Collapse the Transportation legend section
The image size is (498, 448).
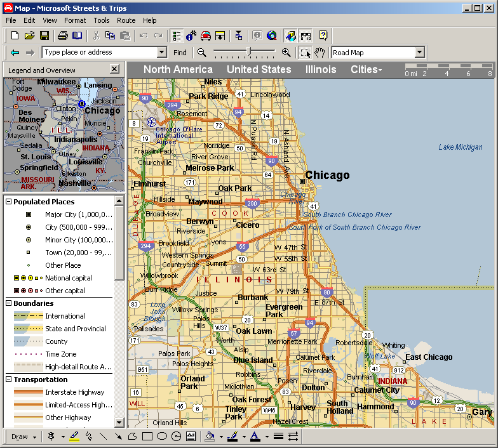click(x=9, y=379)
